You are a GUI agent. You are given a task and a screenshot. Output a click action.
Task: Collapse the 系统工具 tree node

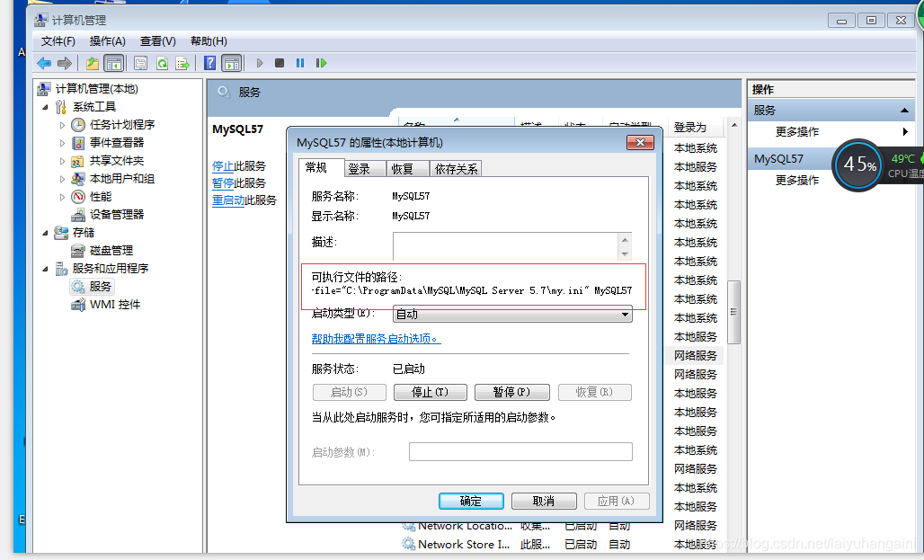pyautogui.click(x=45, y=107)
